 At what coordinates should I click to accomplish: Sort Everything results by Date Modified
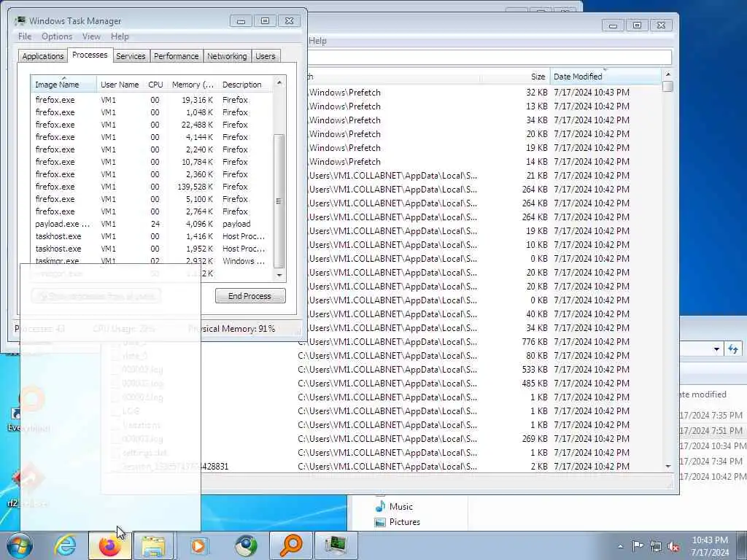click(605, 77)
